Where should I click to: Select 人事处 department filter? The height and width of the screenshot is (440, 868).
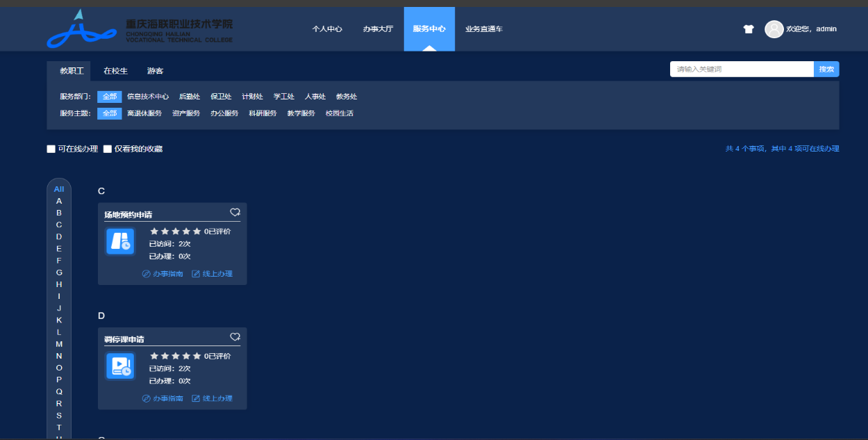tap(315, 97)
